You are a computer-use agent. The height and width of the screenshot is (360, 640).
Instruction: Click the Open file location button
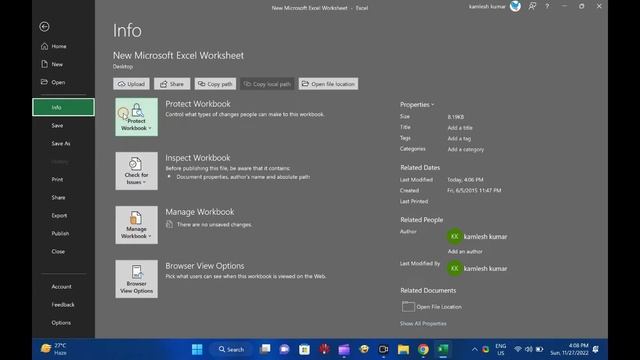[x=328, y=84]
